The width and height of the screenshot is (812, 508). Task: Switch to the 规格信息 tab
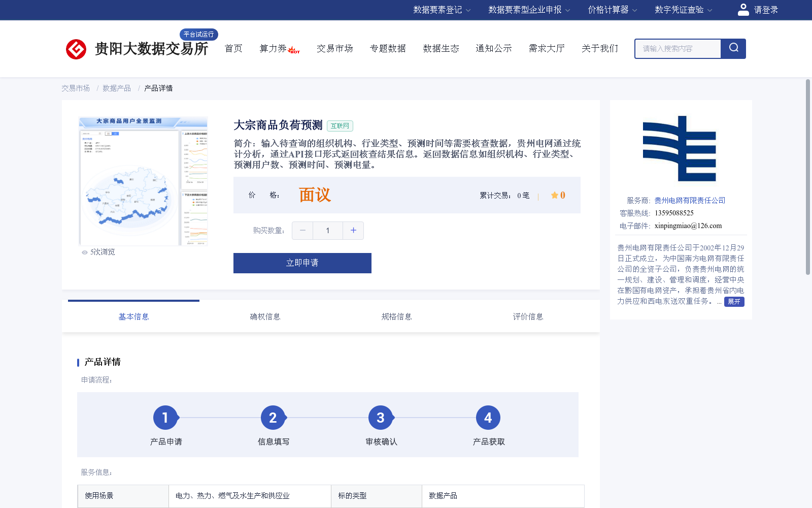396,316
